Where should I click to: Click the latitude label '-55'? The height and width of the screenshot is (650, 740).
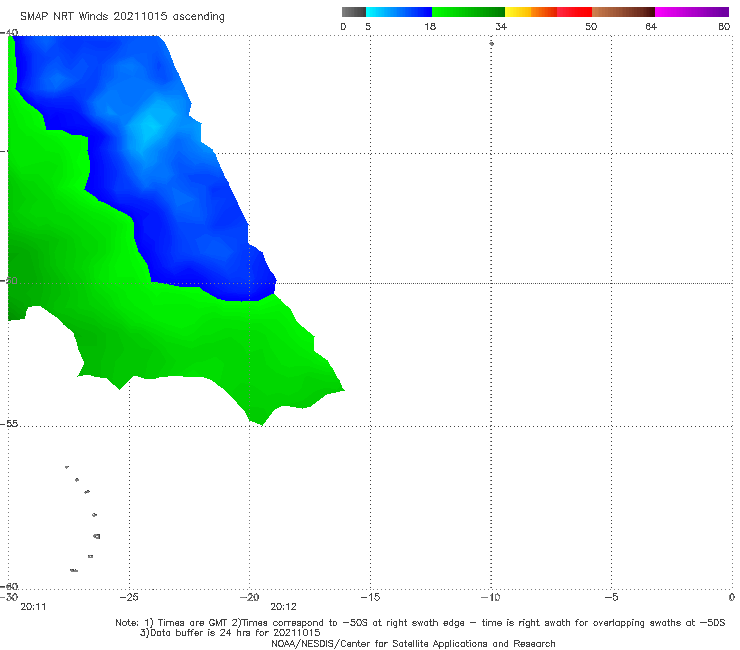pyautogui.click(x=9, y=424)
